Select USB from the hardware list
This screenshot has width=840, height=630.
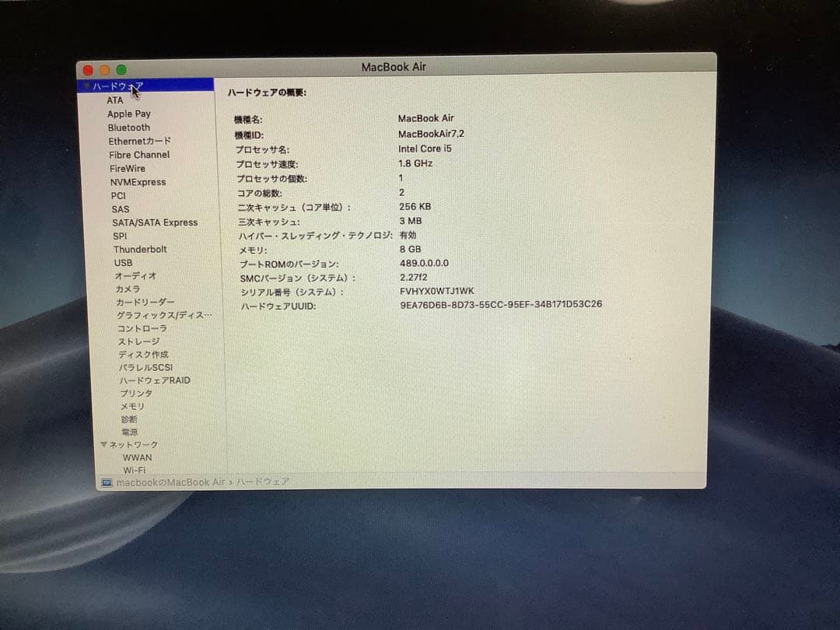(x=123, y=263)
